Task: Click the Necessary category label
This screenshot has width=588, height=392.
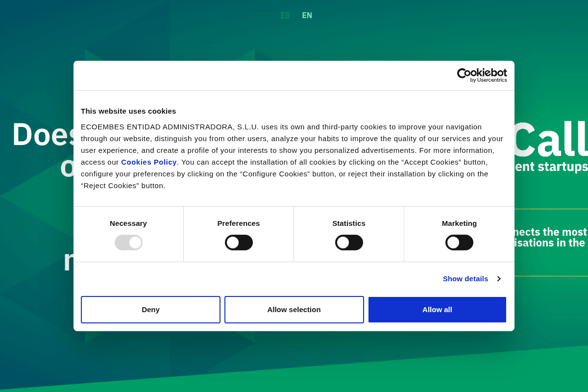Action: pyautogui.click(x=128, y=223)
